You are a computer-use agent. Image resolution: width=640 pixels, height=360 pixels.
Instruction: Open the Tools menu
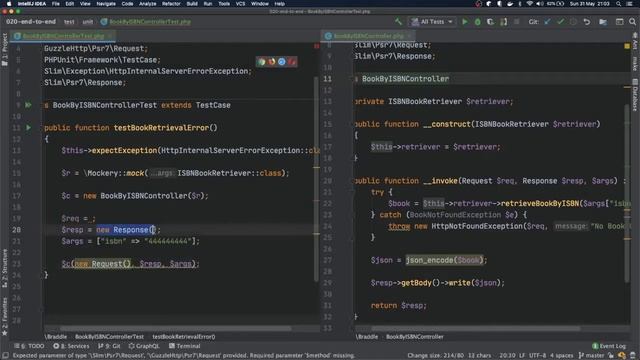point(224,4)
